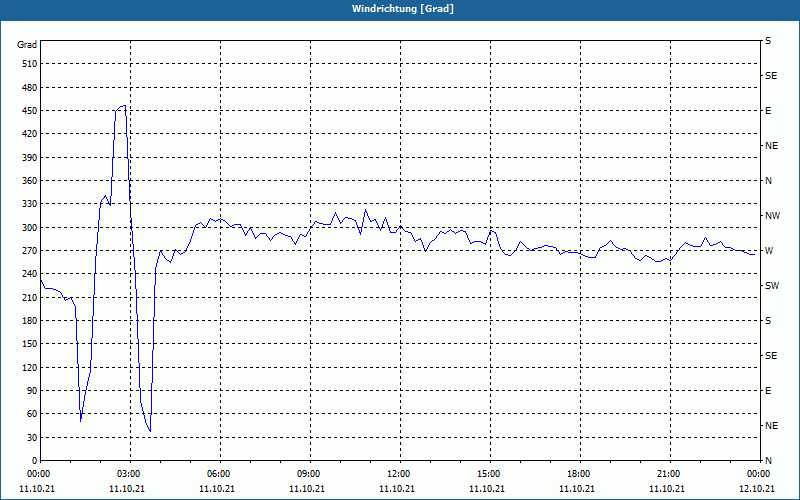Viewport: 800px width, 500px height.
Task: Click the "450" y-axis tick label
Action: (x=30, y=111)
